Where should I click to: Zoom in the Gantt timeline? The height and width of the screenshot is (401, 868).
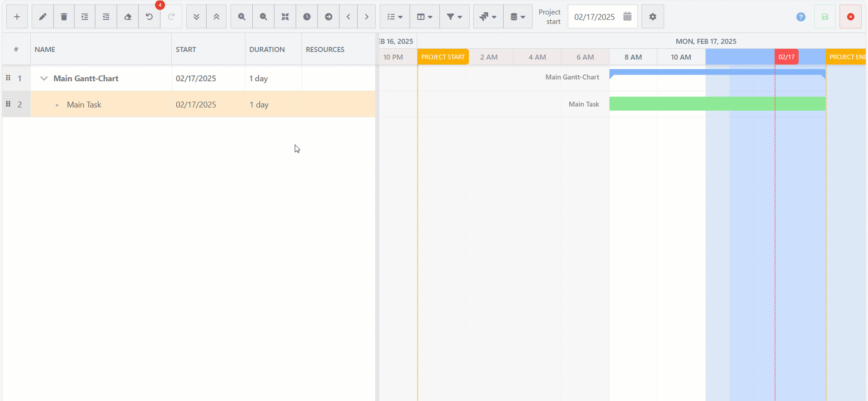[241, 17]
